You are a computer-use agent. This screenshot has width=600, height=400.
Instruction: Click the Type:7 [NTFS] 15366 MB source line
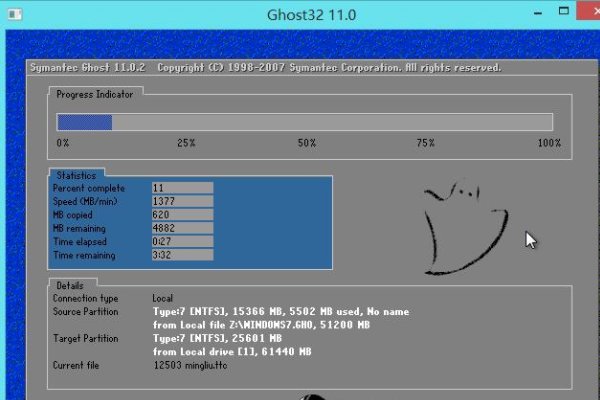click(x=281, y=312)
